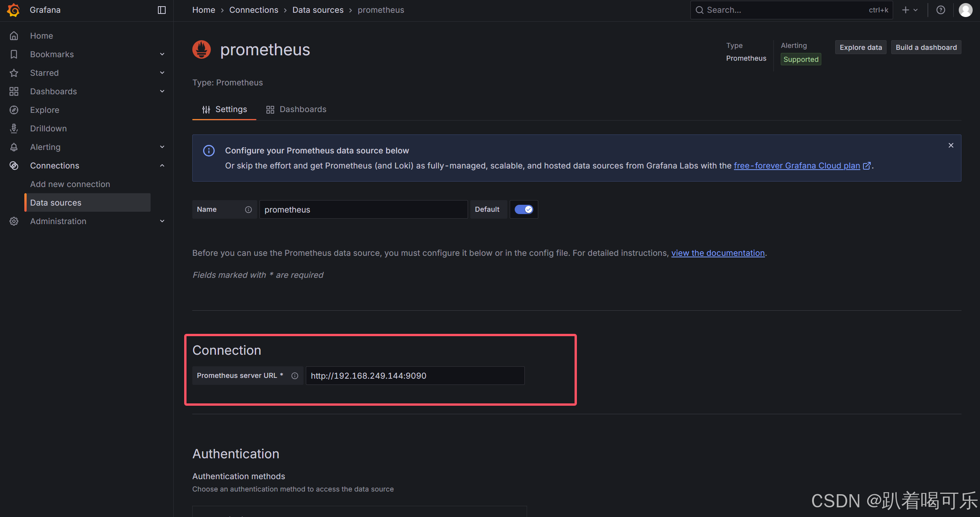Dismiss the Configure Prometheus info banner
Viewport: 980px width, 517px height.
point(951,145)
